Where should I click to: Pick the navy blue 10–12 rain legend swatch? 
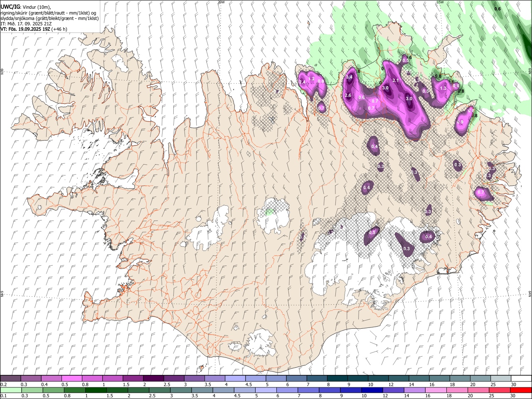point(372,390)
